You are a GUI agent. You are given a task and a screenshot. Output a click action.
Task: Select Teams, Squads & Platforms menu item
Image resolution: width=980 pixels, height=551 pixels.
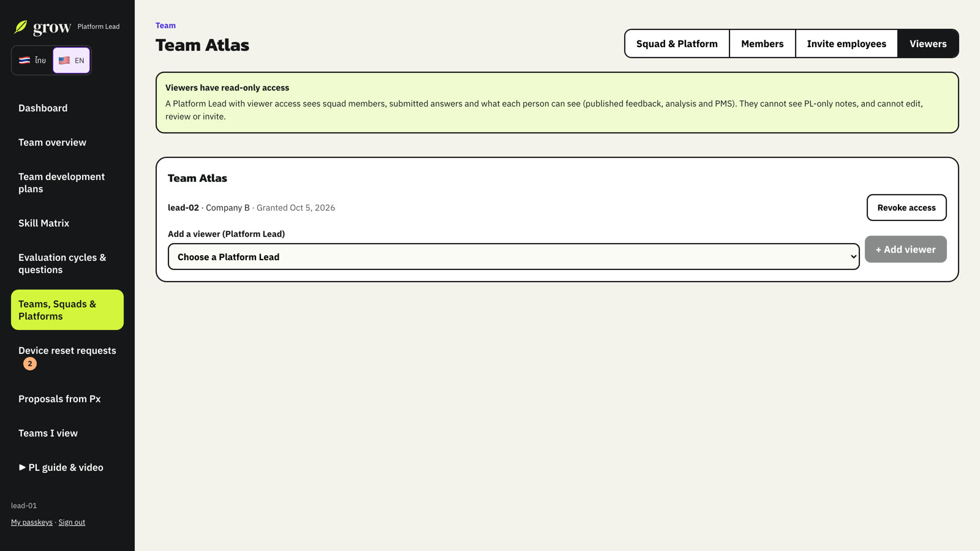[67, 310]
